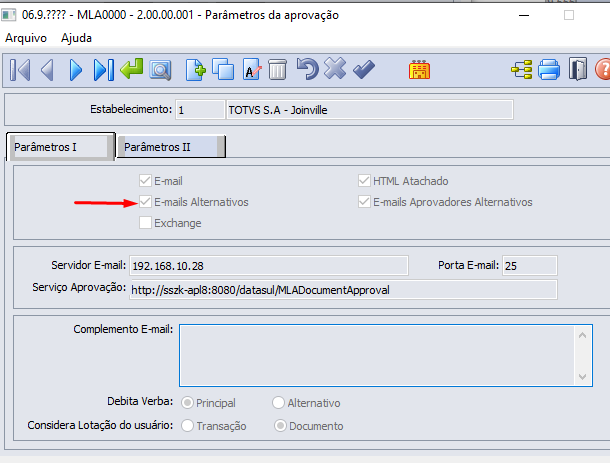This screenshot has width=610, height=463.
Task: Switch to Parâmetros II tab
Action: click(171, 147)
